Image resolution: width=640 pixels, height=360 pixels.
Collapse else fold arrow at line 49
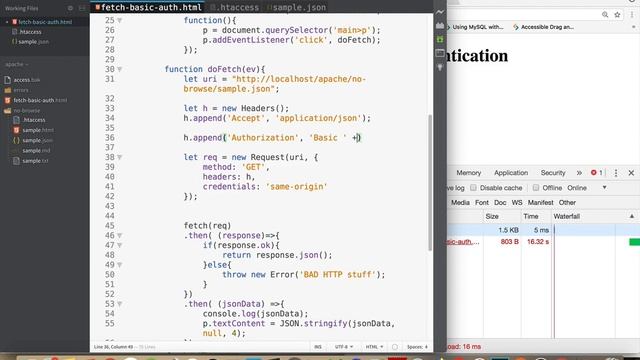pyautogui.click(x=120, y=265)
